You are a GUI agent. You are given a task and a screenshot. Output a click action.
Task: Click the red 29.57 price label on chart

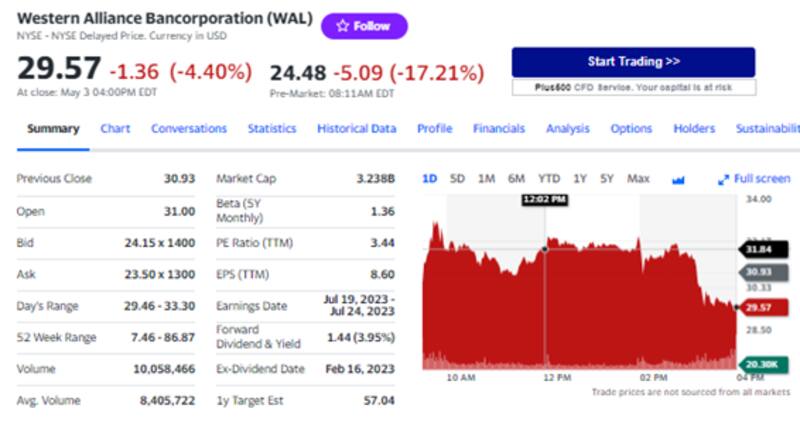(758, 308)
